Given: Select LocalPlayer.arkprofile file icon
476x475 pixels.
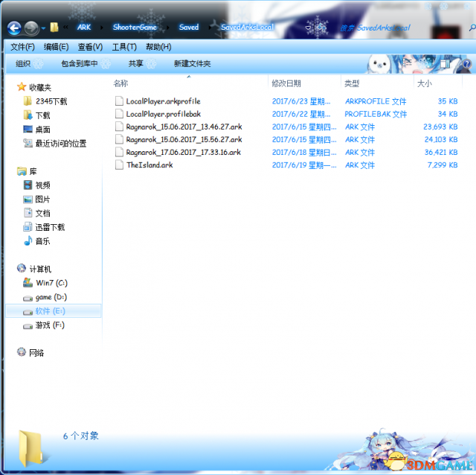Looking at the screenshot, I should (119, 101).
